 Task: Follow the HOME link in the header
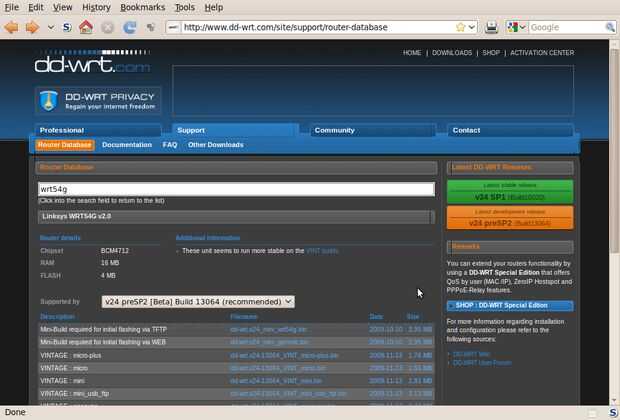pos(412,53)
